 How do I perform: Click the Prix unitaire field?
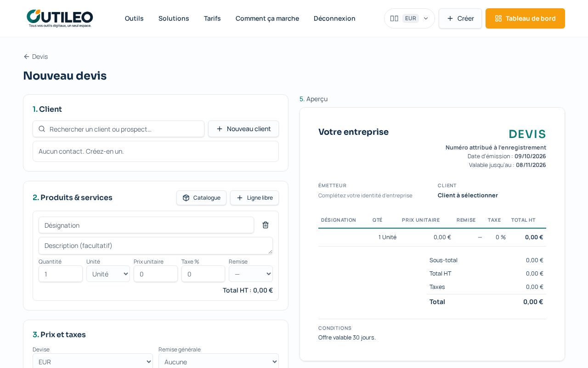(x=156, y=274)
